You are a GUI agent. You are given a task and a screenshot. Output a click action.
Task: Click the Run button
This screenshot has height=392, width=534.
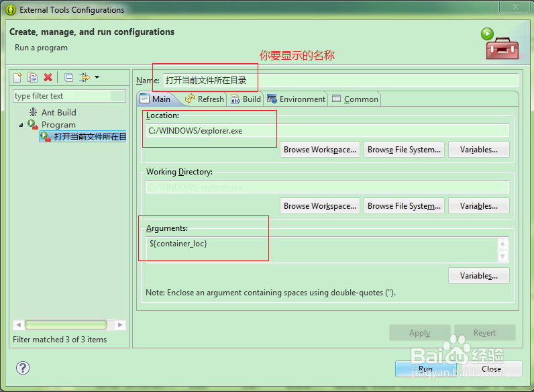click(x=426, y=369)
